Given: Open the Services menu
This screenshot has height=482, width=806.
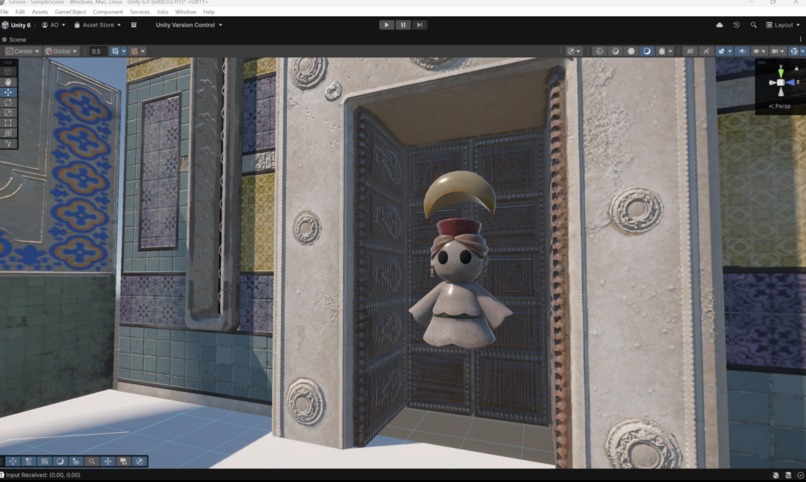Looking at the screenshot, I should [140, 12].
